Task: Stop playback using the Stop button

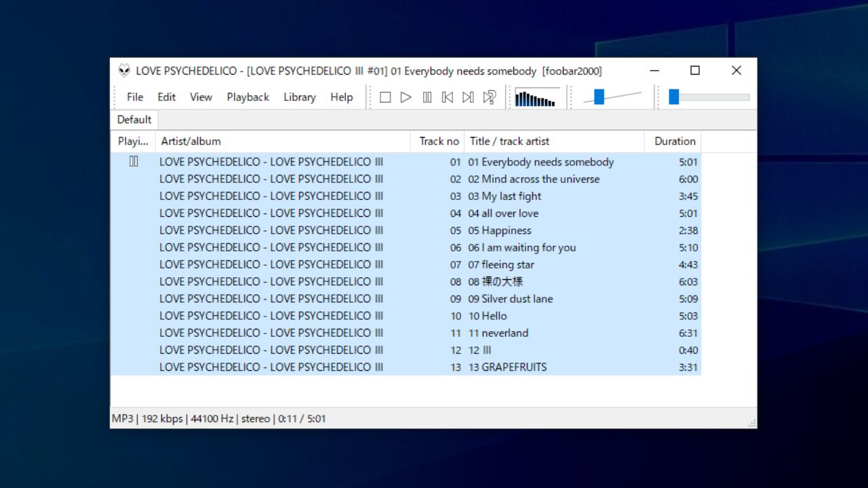Action: pyautogui.click(x=385, y=97)
